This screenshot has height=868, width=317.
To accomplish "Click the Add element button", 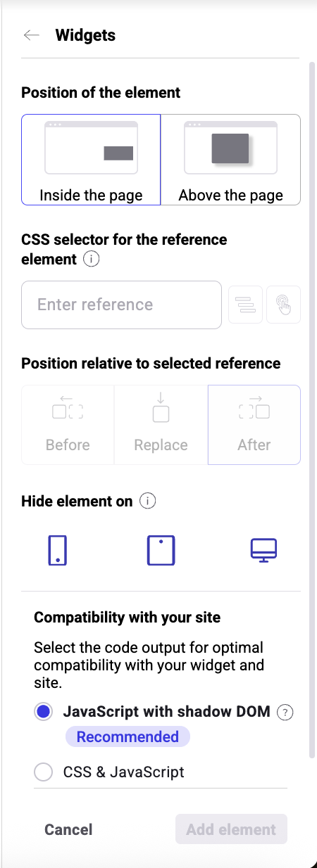I will click(x=231, y=829).
